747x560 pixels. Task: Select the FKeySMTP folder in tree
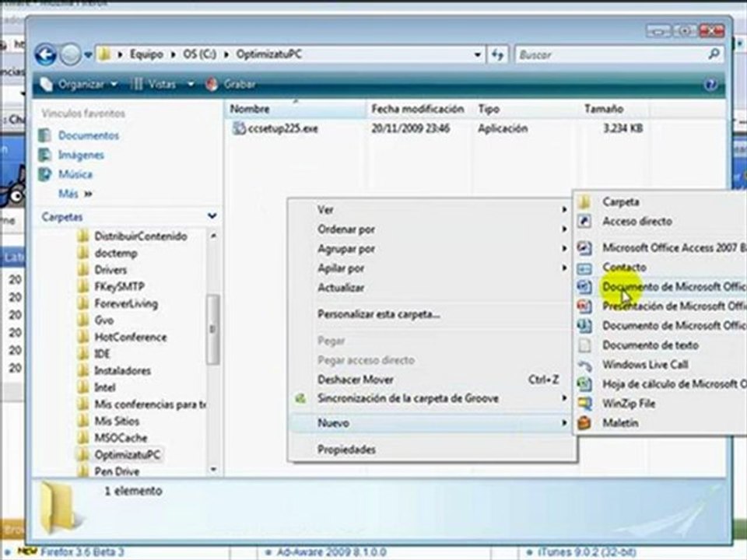tap(119, 287)
